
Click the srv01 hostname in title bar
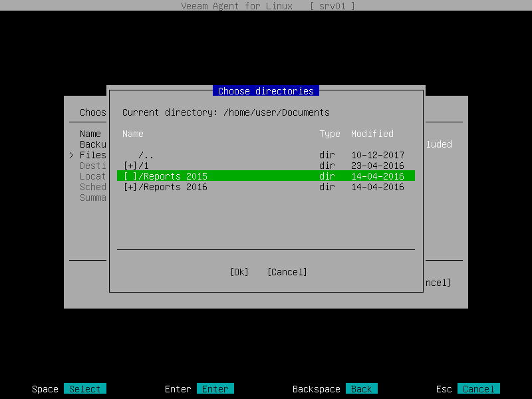tap(331, 6)
